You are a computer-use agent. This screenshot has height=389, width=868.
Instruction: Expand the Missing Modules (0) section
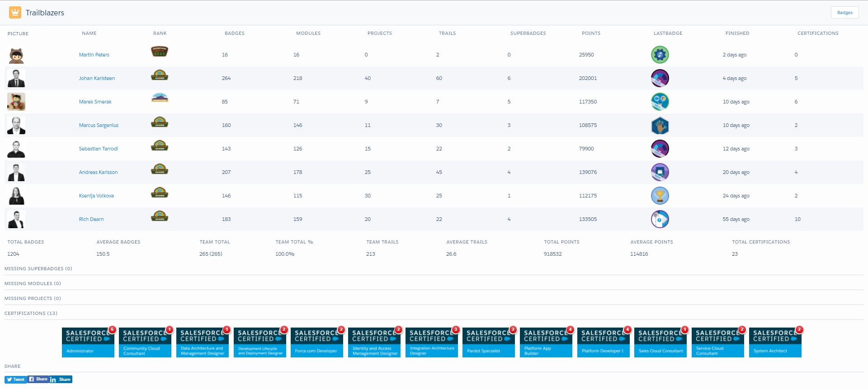(33, 283)
